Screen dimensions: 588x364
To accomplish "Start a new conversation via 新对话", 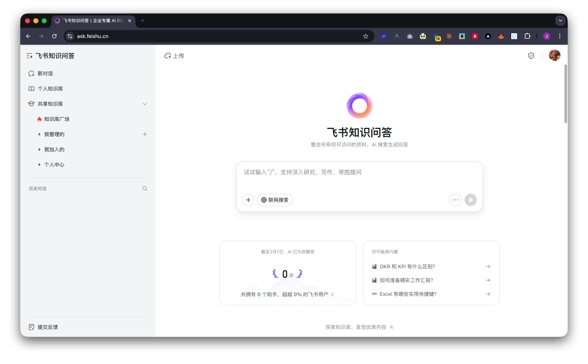I will coord(44,73).
